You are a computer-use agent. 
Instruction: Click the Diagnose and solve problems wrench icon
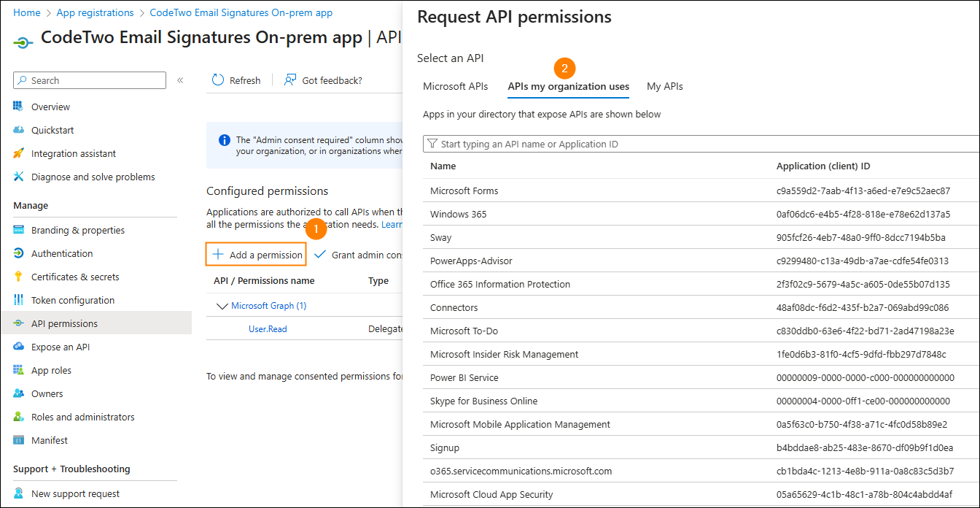pos(18,177)
